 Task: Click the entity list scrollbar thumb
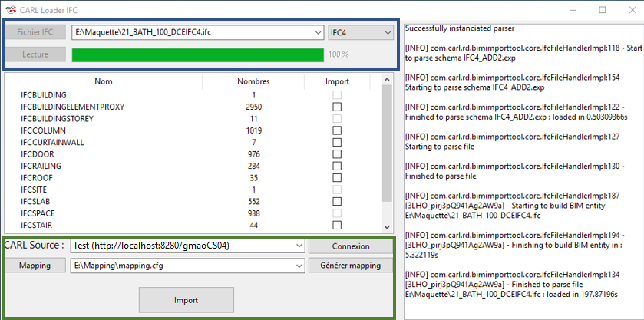[x=387, y=143]
